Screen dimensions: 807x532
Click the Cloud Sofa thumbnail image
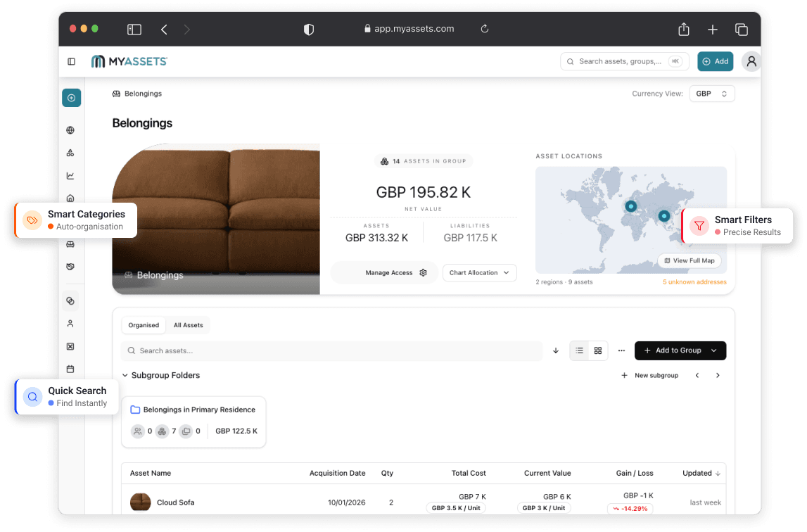pos(141,502)
